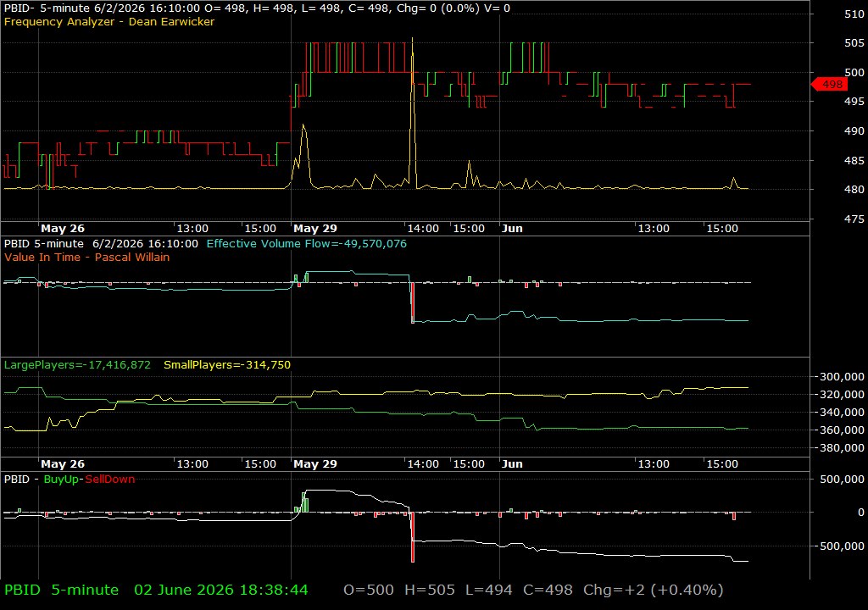The width and height of the screenshot is (868, 610).
Task: Click the 480 price axis label
Action: coord(854,189)
